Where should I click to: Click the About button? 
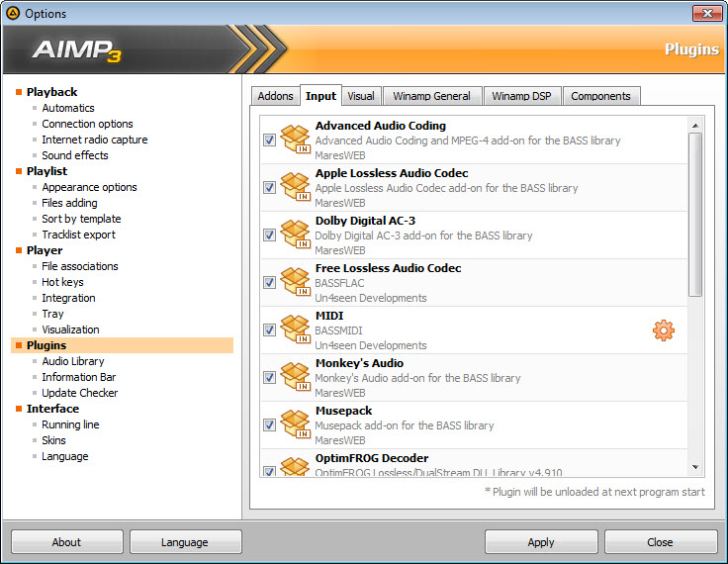(67, 541)
